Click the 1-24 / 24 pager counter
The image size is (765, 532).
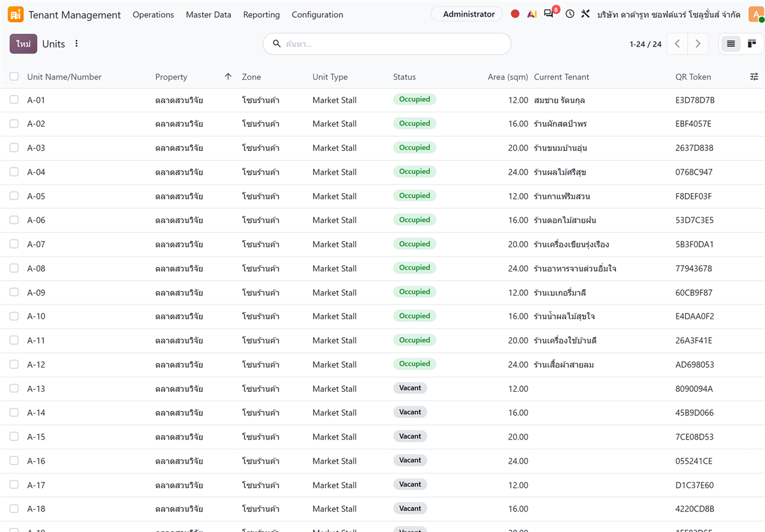(645, 44)
